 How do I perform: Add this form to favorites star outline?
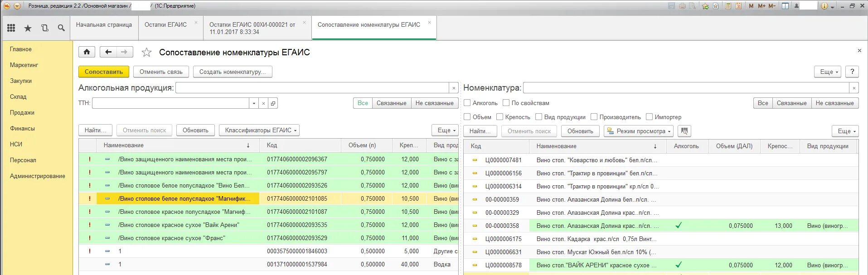[146, 53]
